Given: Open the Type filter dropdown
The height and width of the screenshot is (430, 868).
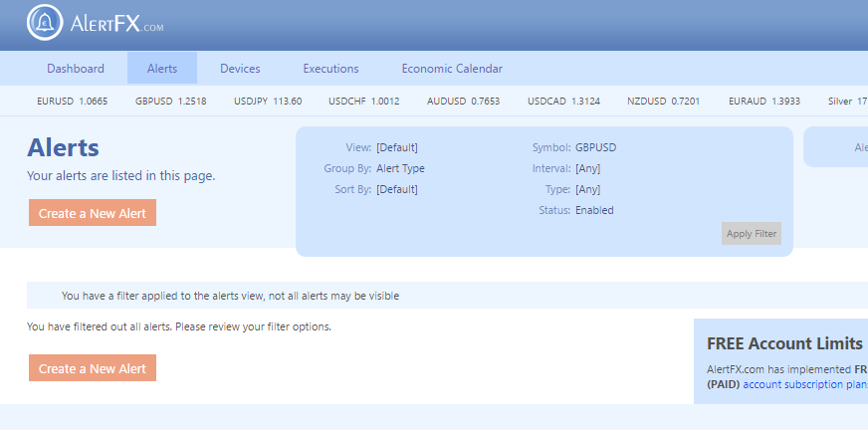Looking at the screenshot, I should tap(587, 189).
